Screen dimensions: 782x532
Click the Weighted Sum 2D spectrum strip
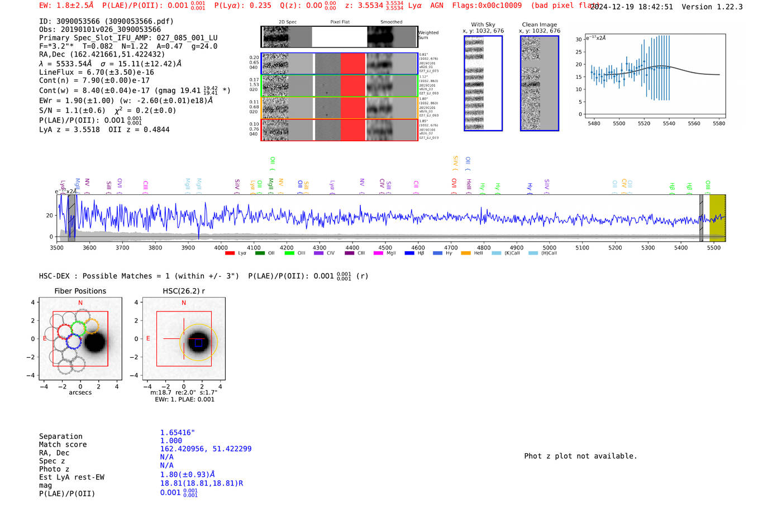click(339, 37)
